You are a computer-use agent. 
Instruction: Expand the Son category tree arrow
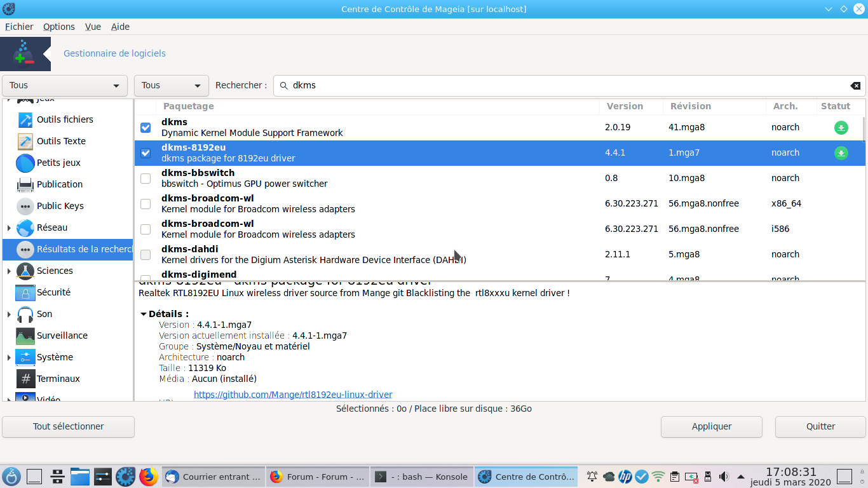[9, 314]
